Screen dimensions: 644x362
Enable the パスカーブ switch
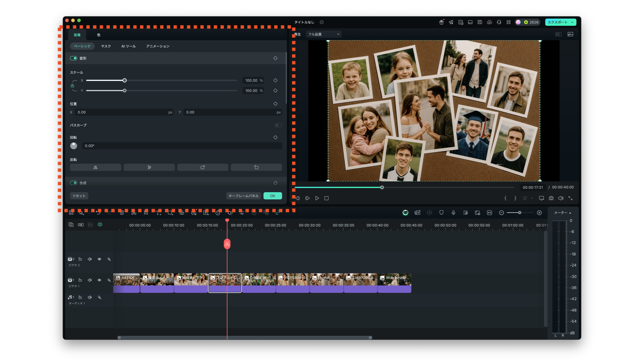pyautogui.click(x=278, y=125)
